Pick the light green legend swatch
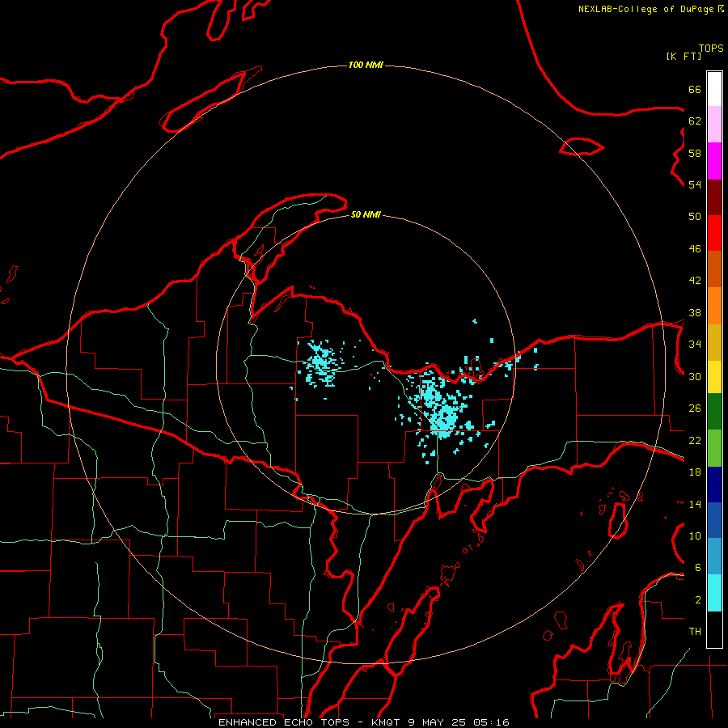This screenshot has height=728, width=728. (714, 448)
